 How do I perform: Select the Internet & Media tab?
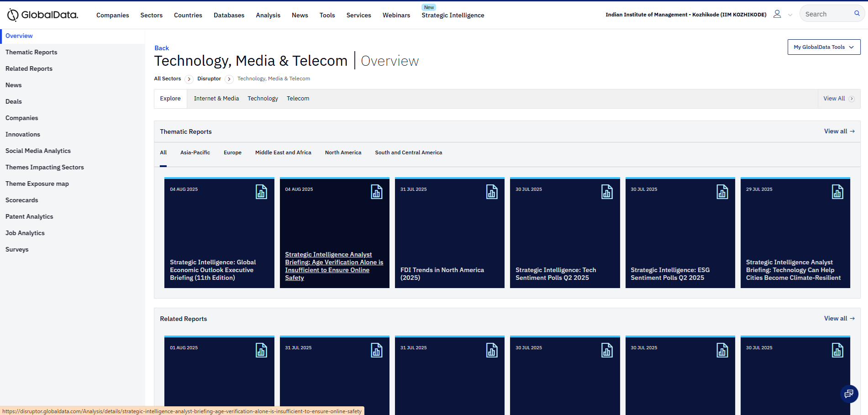tap(216, 99)
